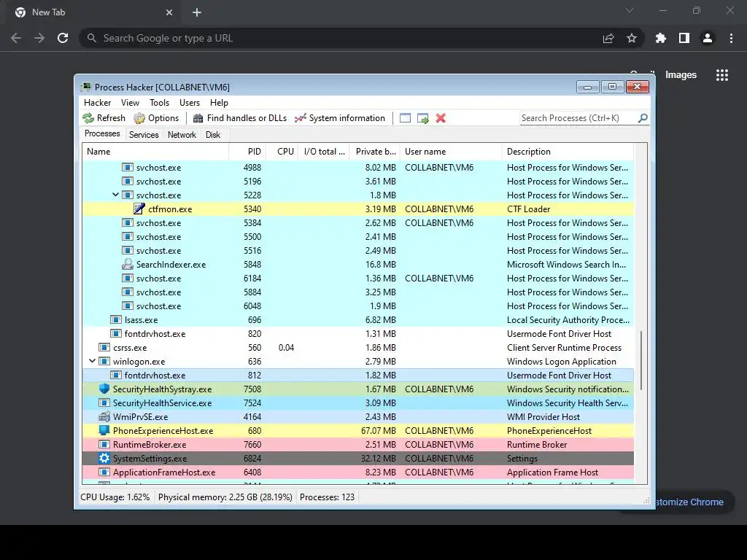
Task: Click the Refresh toolbar icon
Action: [x=88, y=118]
